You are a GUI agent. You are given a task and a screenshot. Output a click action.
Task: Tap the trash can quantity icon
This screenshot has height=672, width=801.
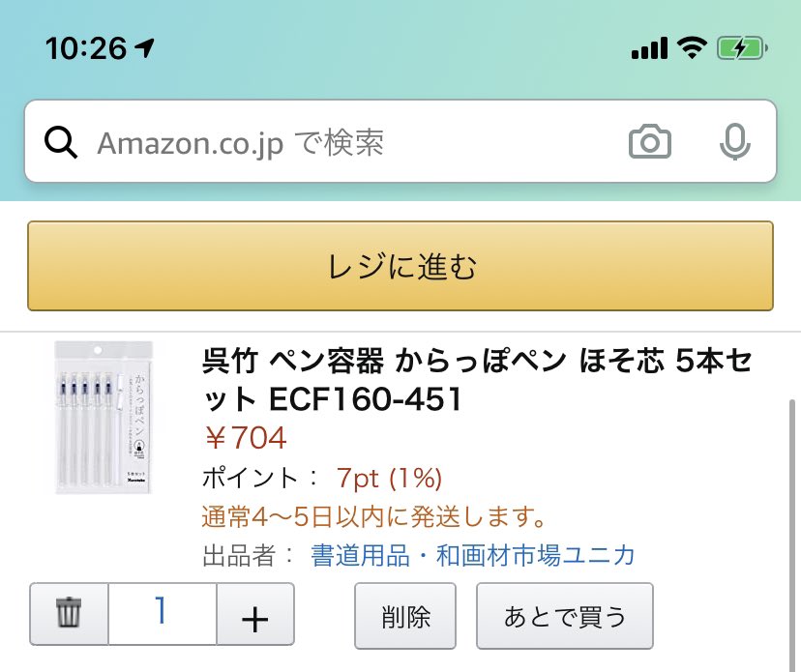(x=69, y=613)
